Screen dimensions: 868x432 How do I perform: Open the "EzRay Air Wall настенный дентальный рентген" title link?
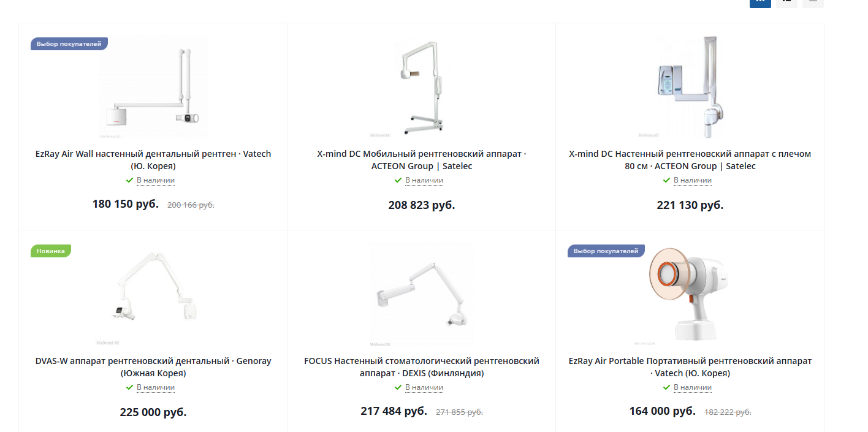point(153,160)
